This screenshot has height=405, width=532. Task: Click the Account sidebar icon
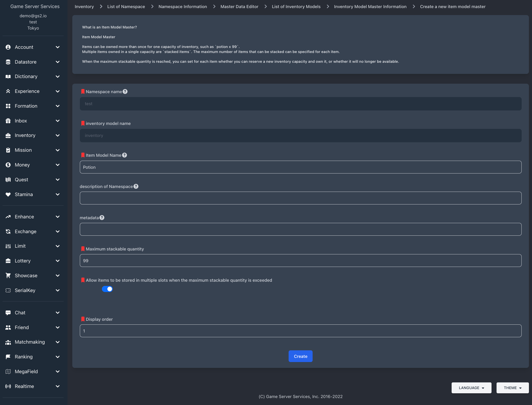8,47
